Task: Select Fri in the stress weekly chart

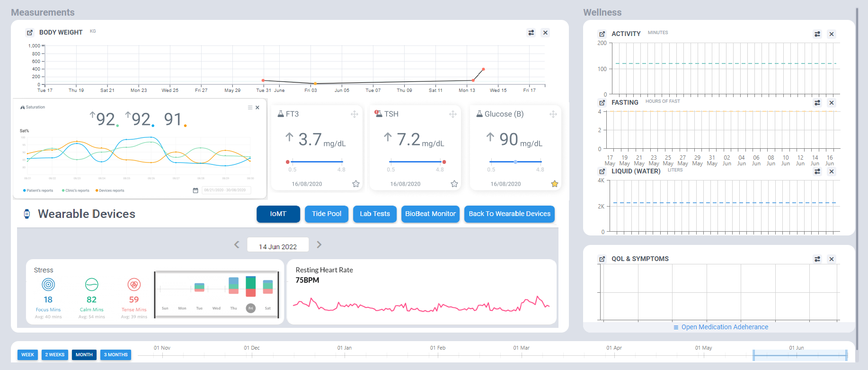Action: [x=251, y=308]
